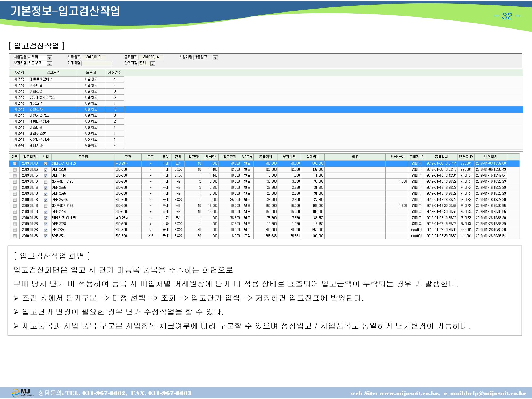This screenshot has width=532, height=399.
Task: Click the 입고일자 column header
Action: coord(30,157)
